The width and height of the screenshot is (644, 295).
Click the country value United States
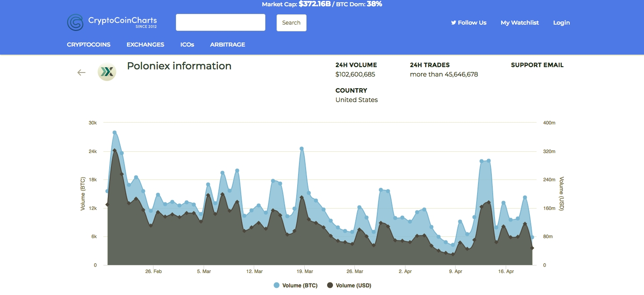(x=357, y=100)
